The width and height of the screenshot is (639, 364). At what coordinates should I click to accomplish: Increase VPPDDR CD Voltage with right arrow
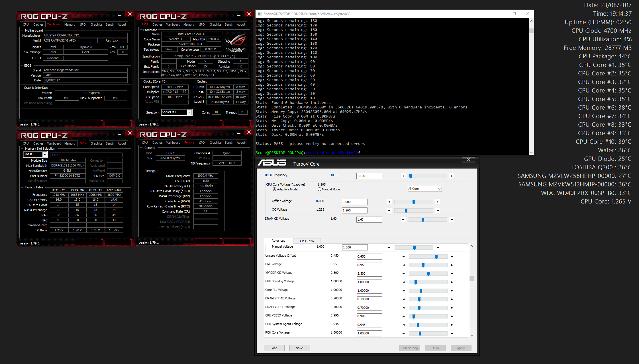pyautogui.click(x=452, y=273)
